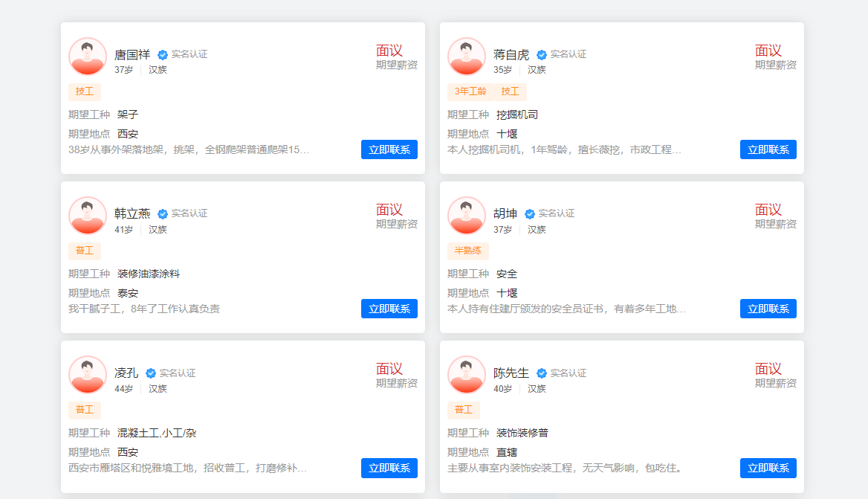Select the 半熟练 tag on 胡坤's card
Viewport: 868px width, 499px height.
point(468,251)
